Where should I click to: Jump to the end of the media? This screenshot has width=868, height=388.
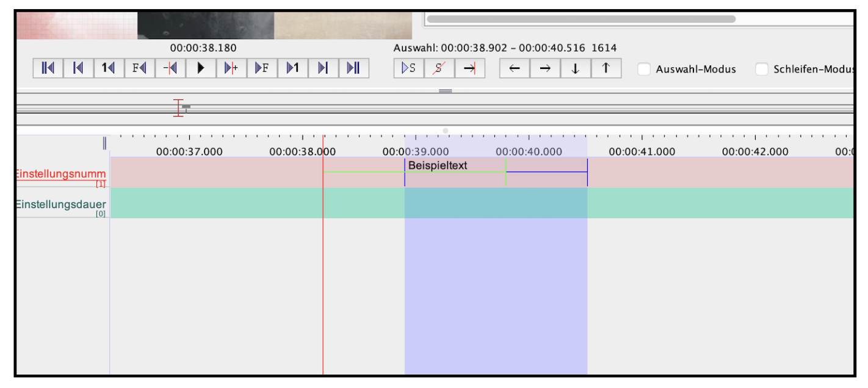tap(353, 68)
